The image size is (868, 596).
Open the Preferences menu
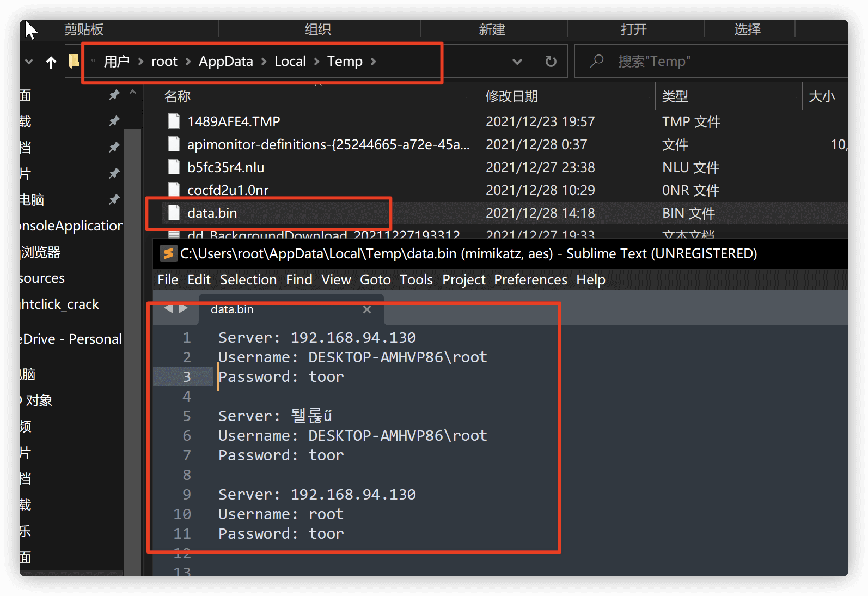click(530, 279)
